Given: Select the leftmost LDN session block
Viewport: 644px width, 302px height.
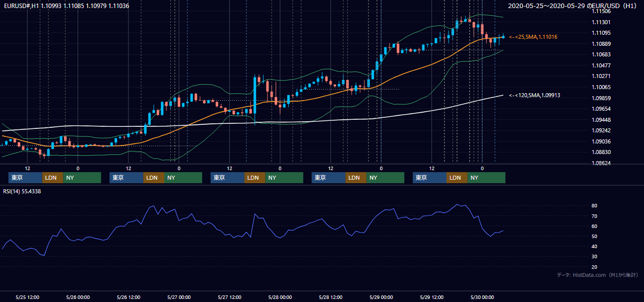Looking at the screenshot, I should click(53, 178).
